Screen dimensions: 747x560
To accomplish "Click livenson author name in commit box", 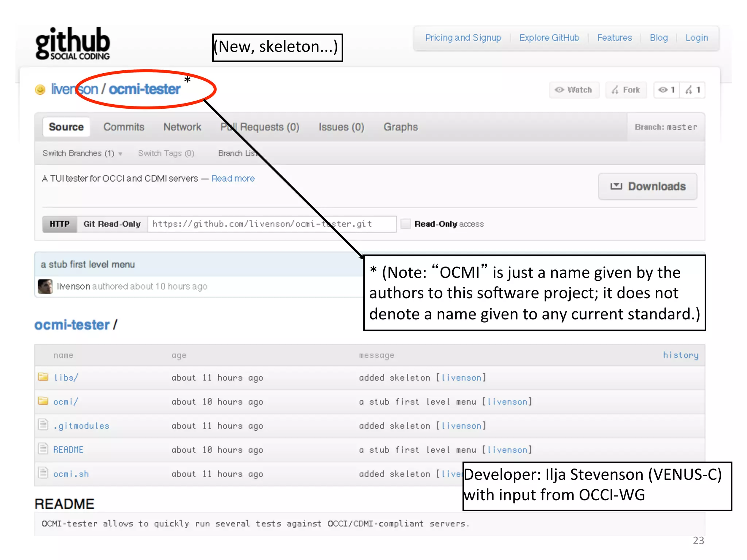I will coord(73,287).
